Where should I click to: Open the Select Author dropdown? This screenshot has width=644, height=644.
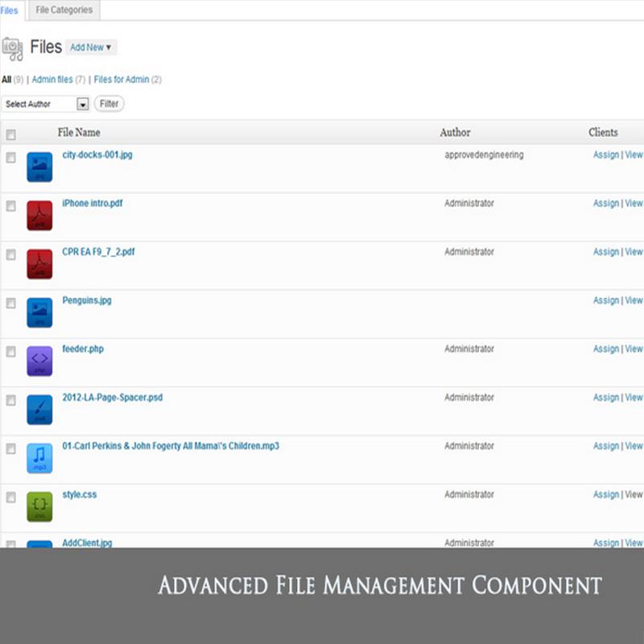click(44, 104)
